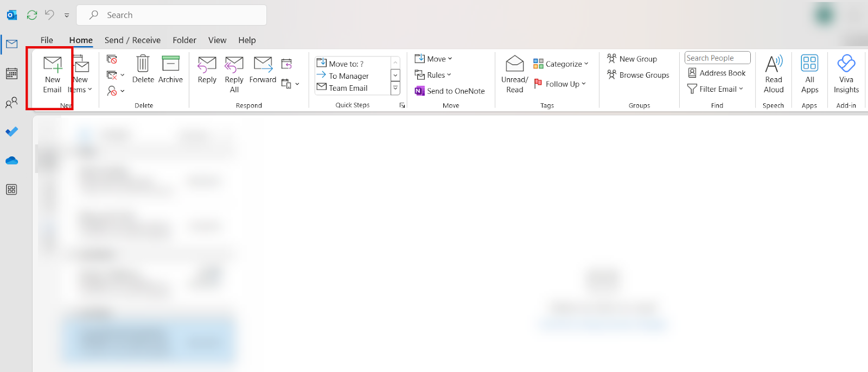
Task: Switch to Mail in sidebar
Action: pos(12,44)
